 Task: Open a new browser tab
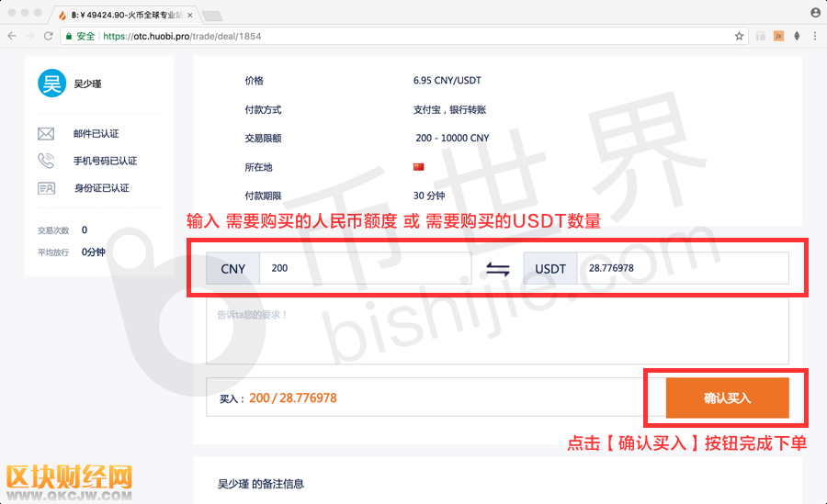[x=212, y=16]
